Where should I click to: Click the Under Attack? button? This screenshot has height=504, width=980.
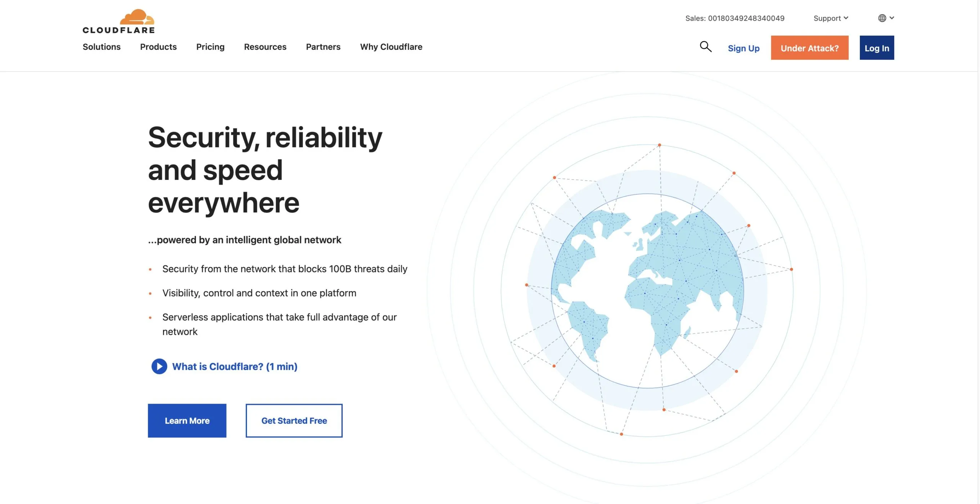click(810, 48)
